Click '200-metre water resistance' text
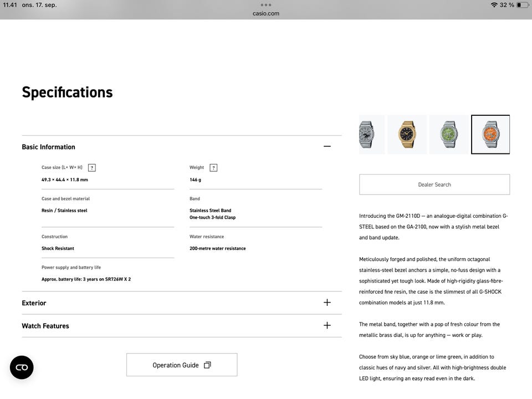The width and height of the screenshot is (532, 399). tap(218, 248)
